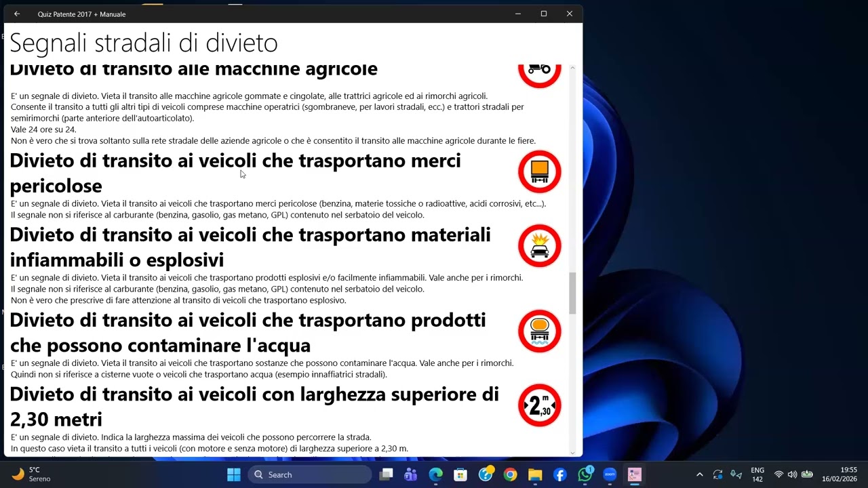This screenshot has width=868, height=488.
Task: Show hidden system tray icons
Action: [700, 474]
